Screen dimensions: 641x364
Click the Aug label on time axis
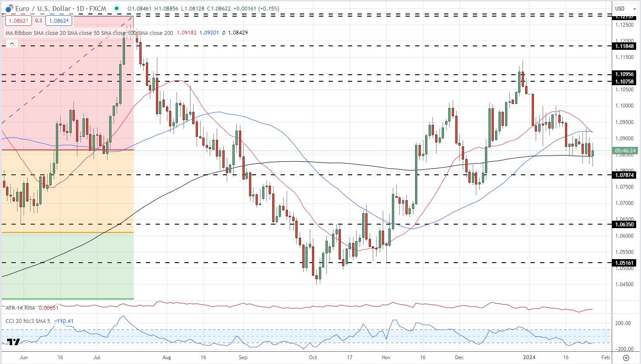point(166,357)
